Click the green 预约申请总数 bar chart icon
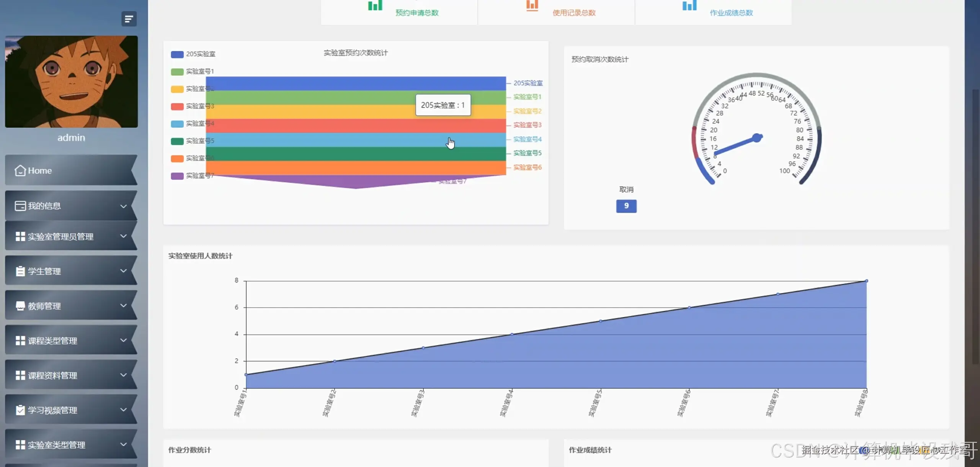Viewport: 980px width, 467px height. coord(375,5)
